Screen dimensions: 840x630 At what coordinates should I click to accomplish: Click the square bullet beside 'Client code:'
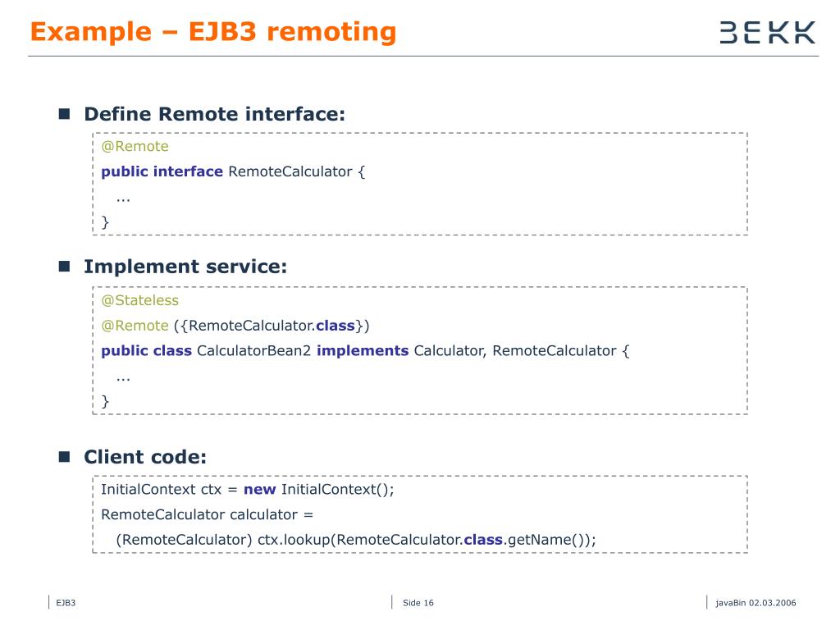(64, 456)
